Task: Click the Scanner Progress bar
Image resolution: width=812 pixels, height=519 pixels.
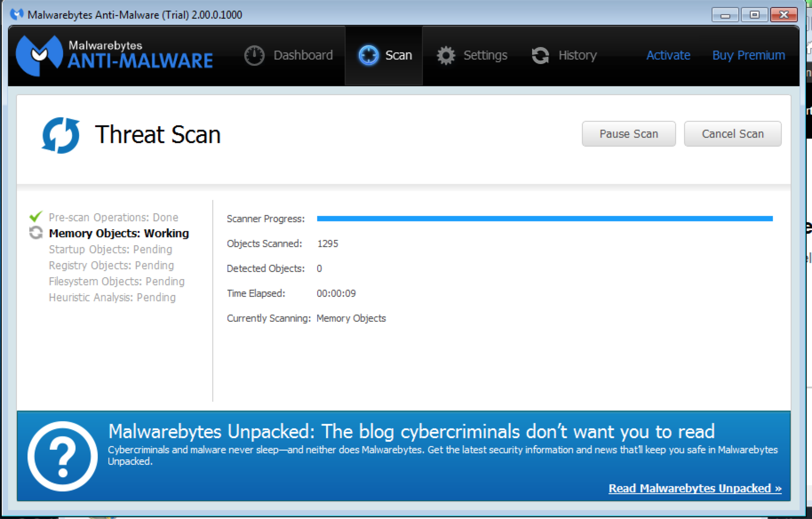Action: coord(545,219)
